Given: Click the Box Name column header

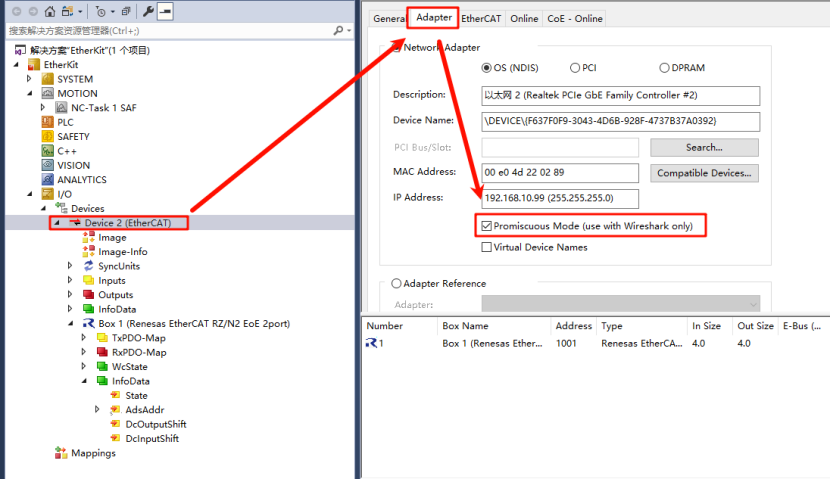Looking at the screenshot, I should pos(494,326).
